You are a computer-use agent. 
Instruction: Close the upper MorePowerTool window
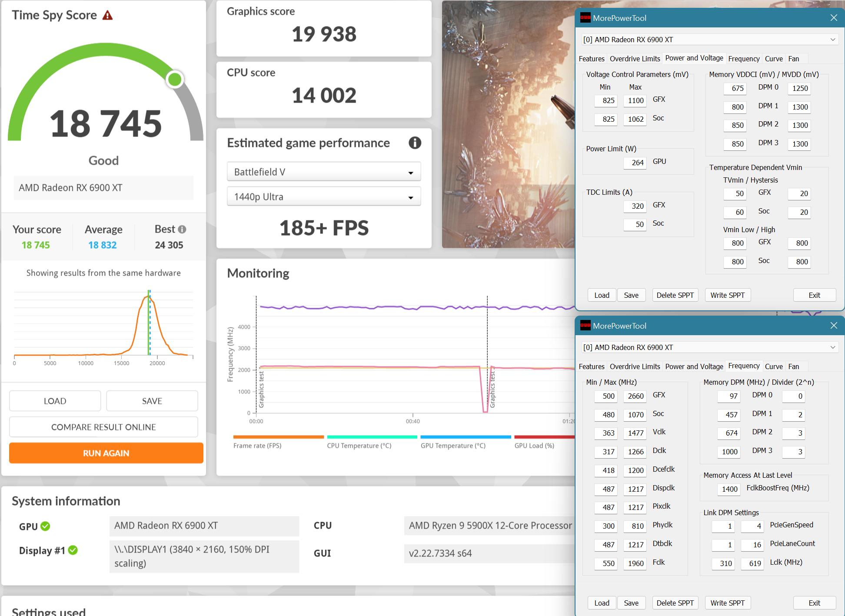pyautogui.click(x=833, y=18)
